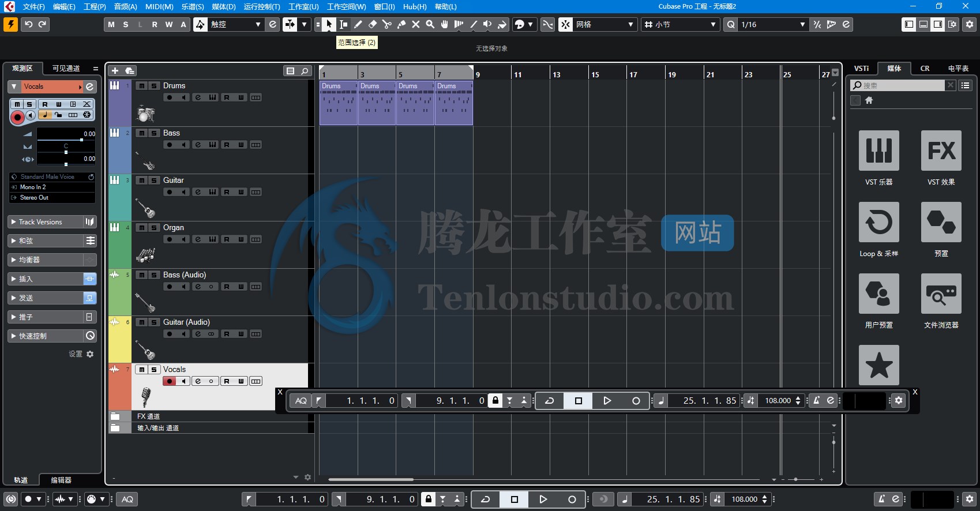Switch to the 电平表 tab
Screen dimensions: 980x511
(x=958, y=68)
